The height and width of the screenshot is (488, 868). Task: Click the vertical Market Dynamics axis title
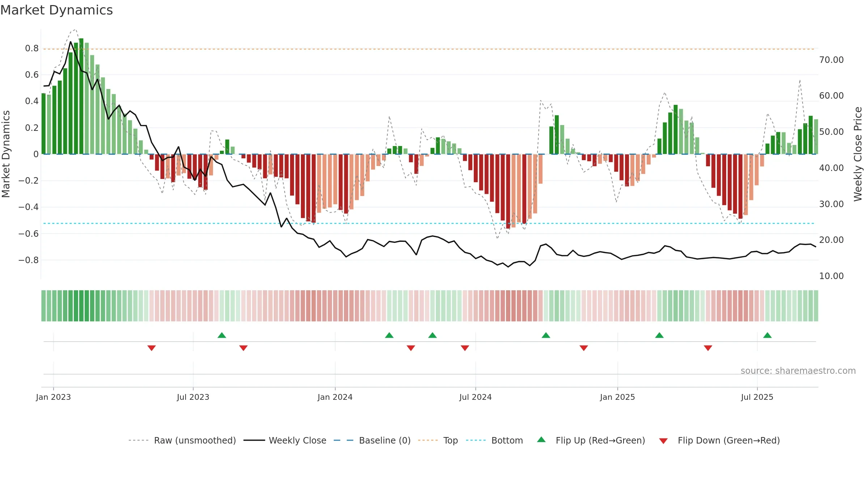click(6, 154)
